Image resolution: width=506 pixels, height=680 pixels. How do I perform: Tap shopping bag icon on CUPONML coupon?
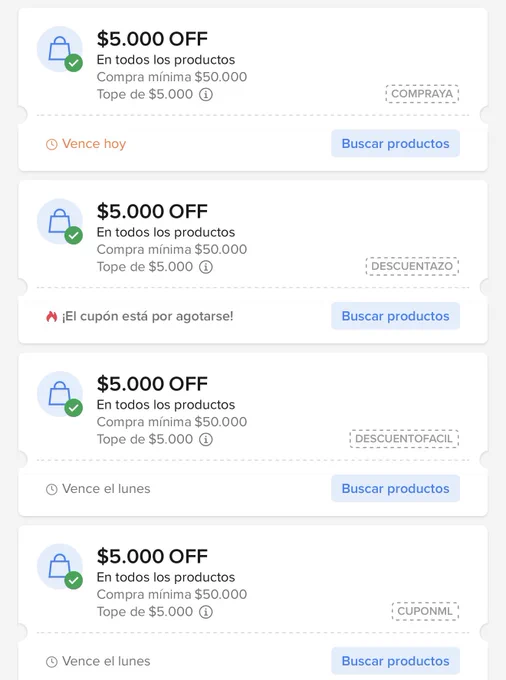[60, 567]
